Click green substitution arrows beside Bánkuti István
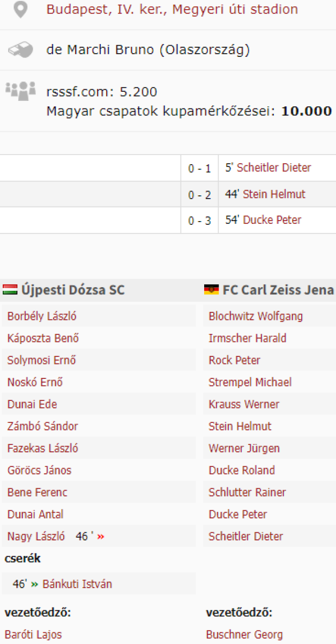The width and height of the screenshot is (336, 644). pyautogui.click(x=35, y=584)
